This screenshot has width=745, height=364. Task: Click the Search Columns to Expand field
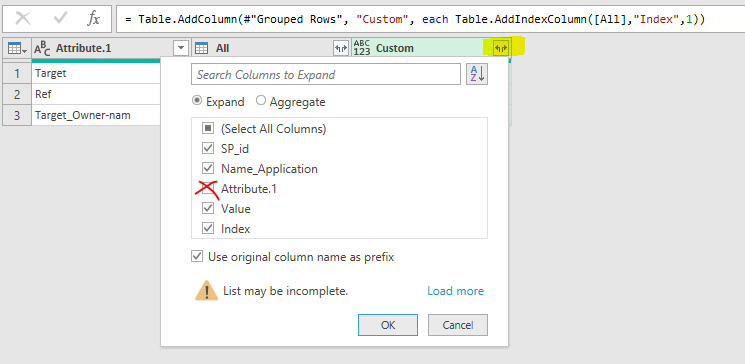point(326,75)
